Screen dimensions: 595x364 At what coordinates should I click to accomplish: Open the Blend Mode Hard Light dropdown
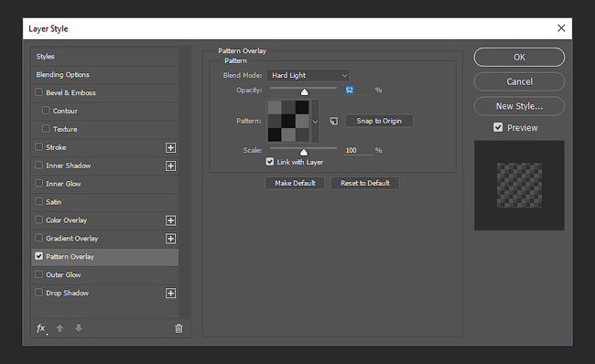(308, 76)
